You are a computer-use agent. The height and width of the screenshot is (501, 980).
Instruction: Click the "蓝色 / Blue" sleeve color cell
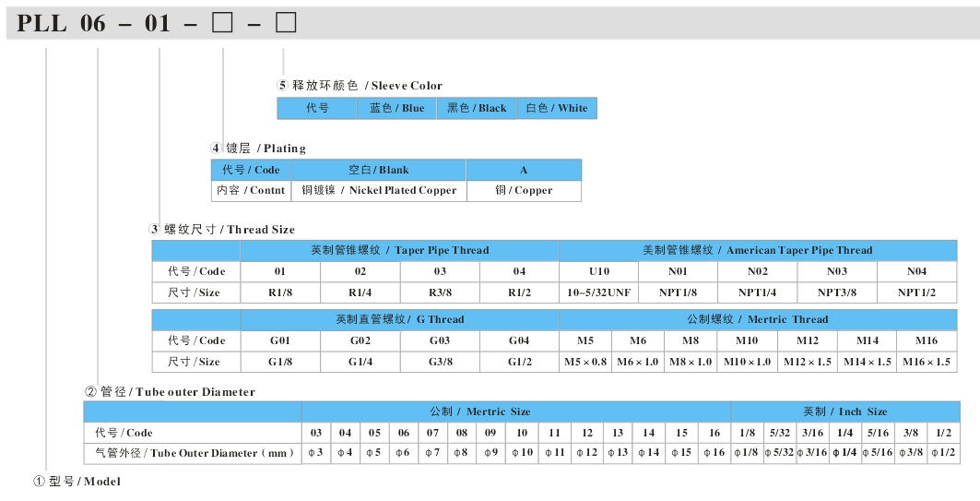(x=396, y=108)
